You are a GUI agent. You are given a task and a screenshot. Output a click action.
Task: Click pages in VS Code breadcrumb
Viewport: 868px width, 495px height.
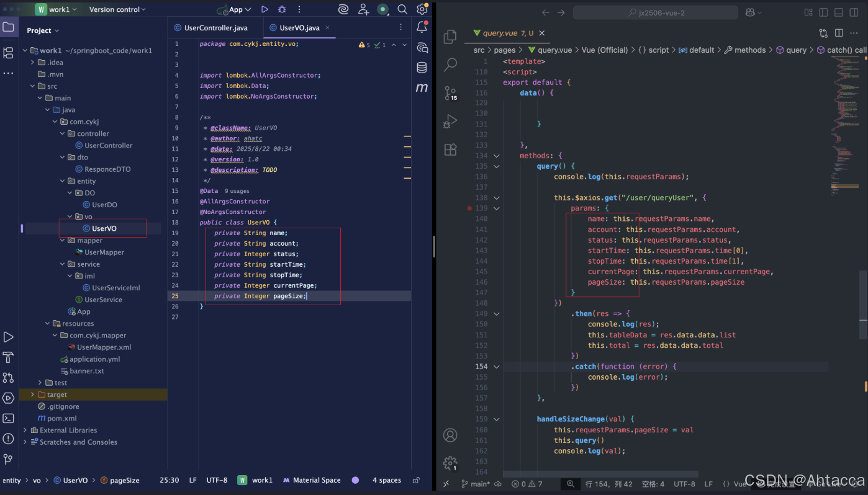[x=505, y=50]
